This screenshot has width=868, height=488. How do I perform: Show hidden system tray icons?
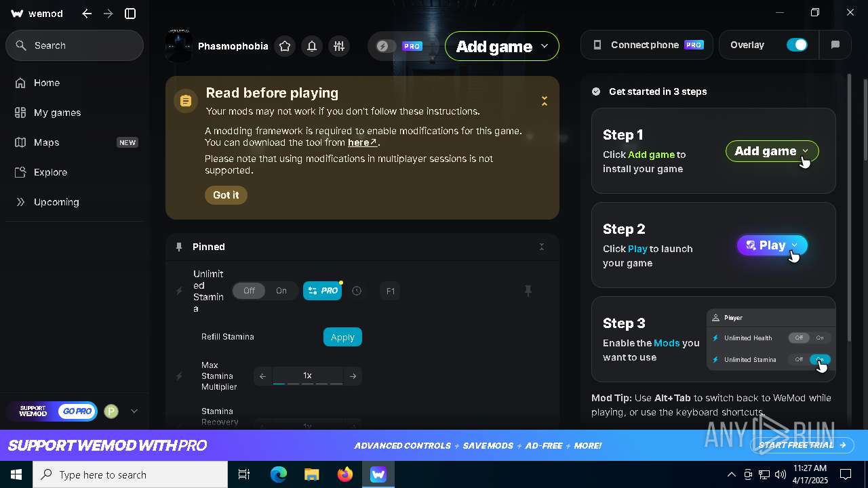click(x=731, y=474)
